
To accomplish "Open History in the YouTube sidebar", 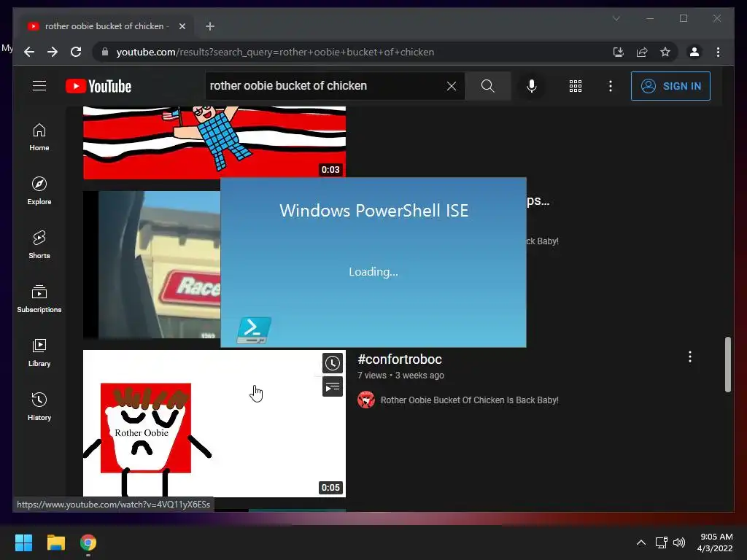I will point(39,406).
